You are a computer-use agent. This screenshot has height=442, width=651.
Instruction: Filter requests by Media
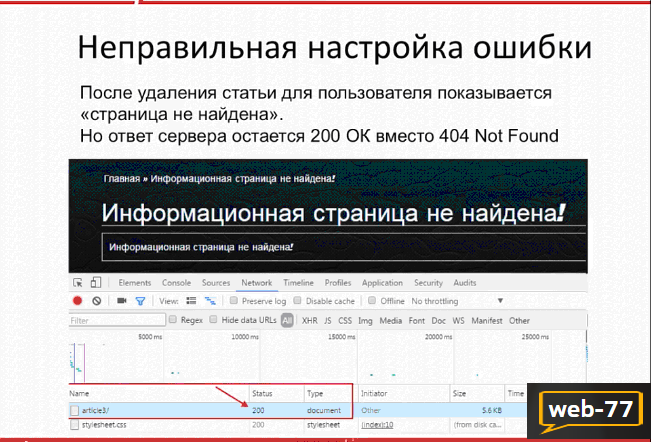tap(391, 320)
